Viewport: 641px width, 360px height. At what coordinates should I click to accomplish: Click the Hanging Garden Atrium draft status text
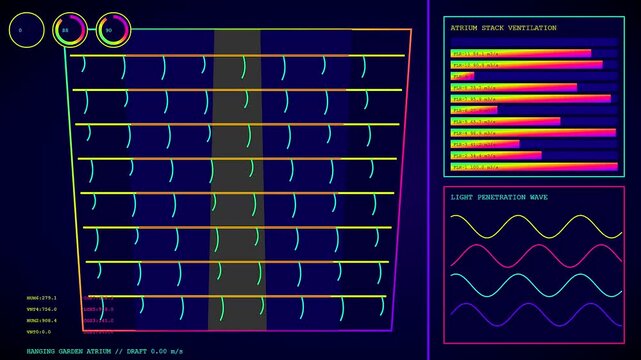tap(105, 351)
